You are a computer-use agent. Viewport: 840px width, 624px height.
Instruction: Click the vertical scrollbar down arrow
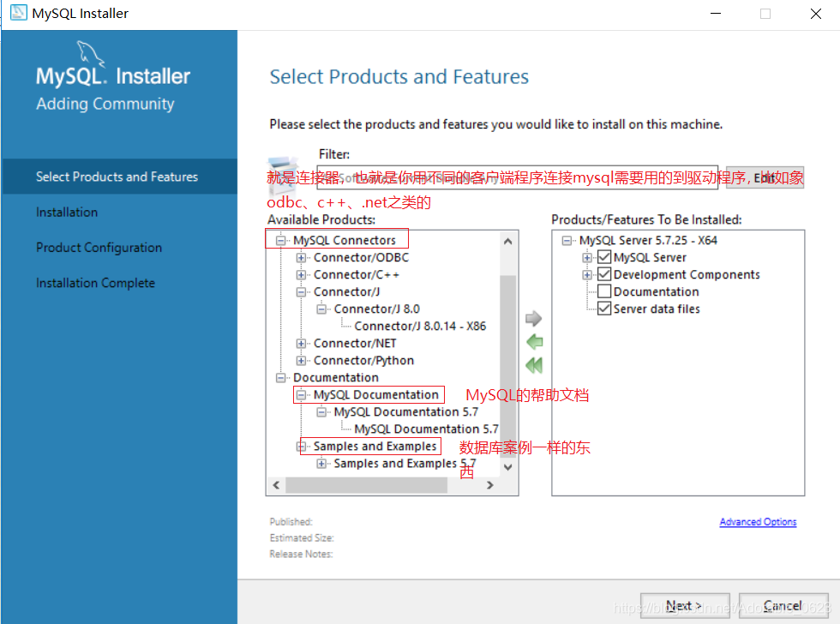tap(507, 467)
